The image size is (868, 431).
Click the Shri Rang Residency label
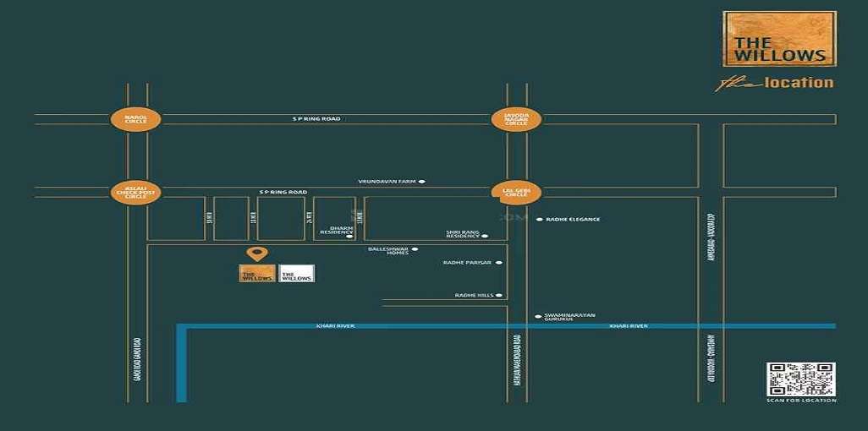(x=463, y=233)
